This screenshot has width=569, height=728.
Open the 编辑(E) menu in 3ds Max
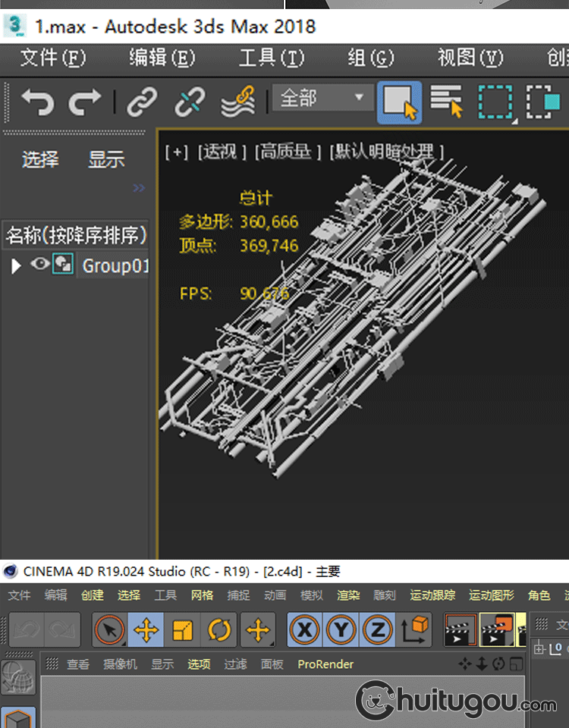162,58
